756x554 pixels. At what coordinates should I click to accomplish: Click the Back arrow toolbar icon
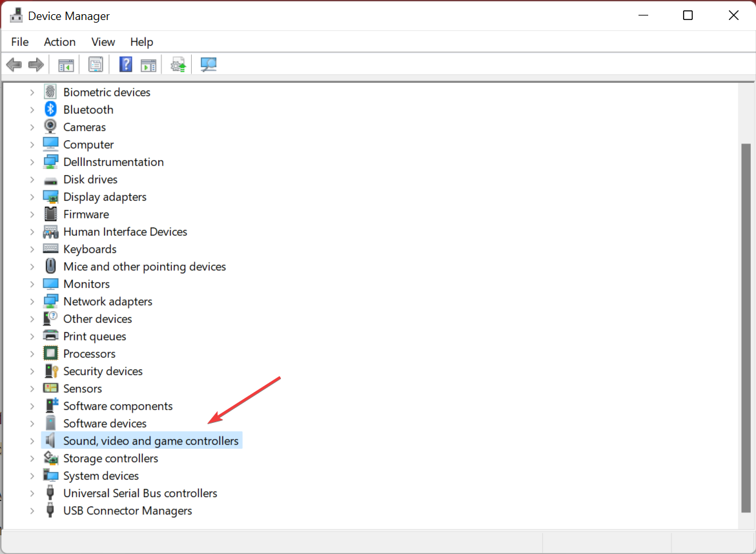[14, 65]
